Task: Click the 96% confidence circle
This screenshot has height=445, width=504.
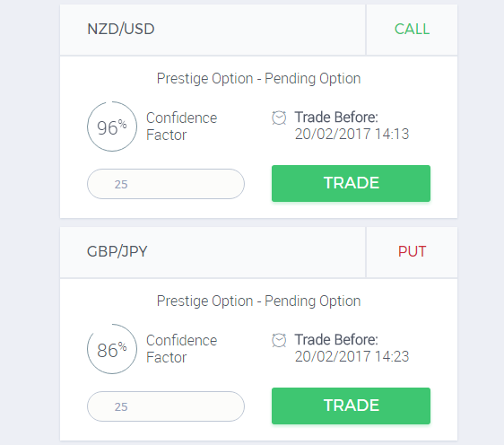Action: click(112, 127)
